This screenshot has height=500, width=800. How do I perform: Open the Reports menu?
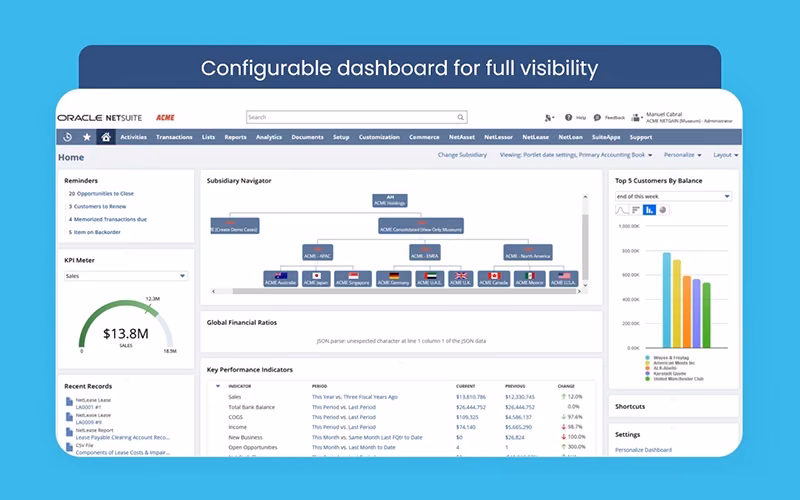pos(235,137)
